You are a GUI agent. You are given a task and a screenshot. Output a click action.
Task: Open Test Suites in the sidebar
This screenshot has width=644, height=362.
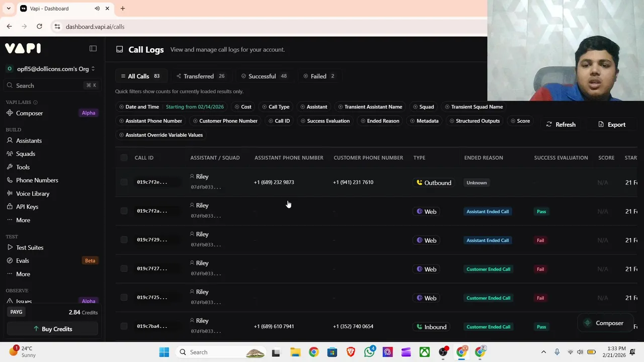coord(29,247)
